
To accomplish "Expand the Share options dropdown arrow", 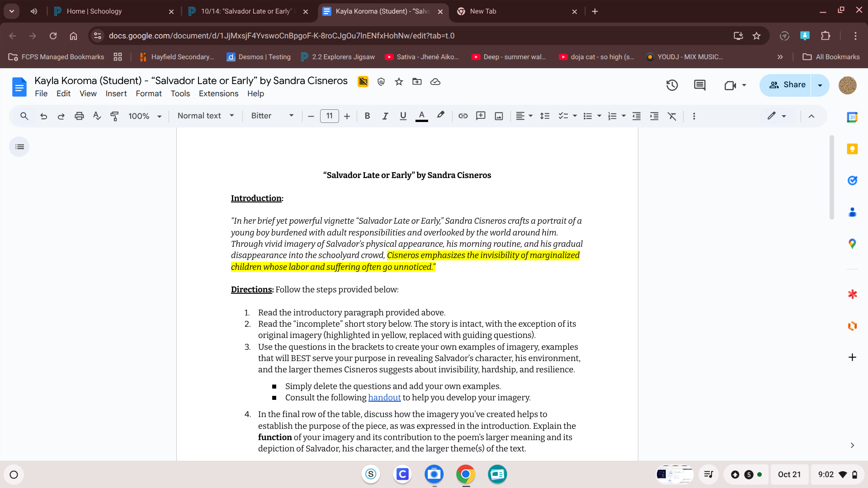I will (820, 85).
